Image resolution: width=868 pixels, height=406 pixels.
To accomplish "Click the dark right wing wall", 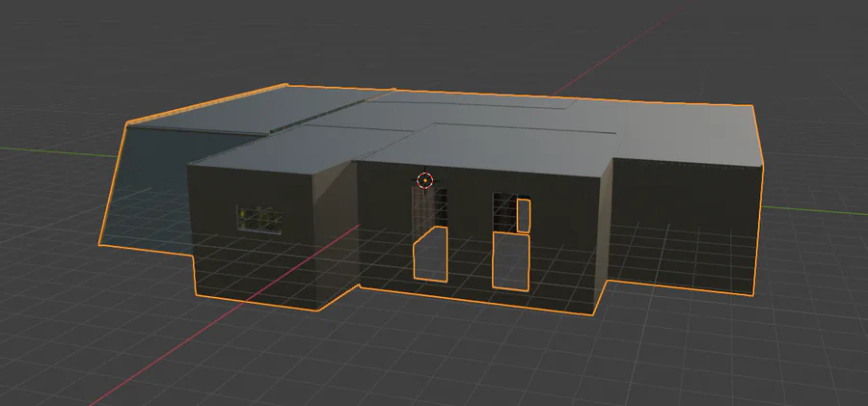I will (x=686, y=226).
